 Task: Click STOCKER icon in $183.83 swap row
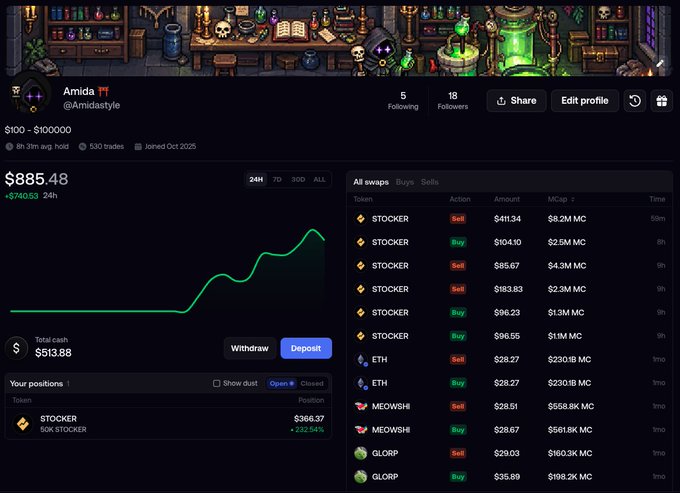click(360, 289)
